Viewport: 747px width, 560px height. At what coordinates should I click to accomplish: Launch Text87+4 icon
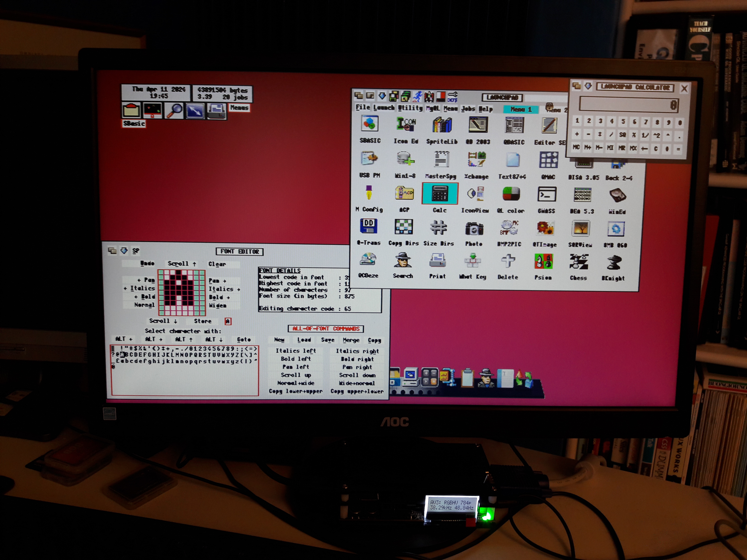(513, 160)
